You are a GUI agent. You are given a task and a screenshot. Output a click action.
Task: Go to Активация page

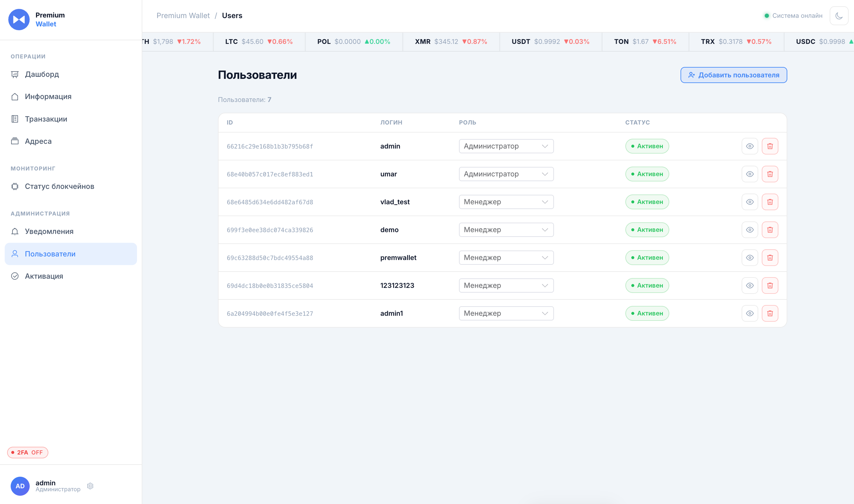71,276
